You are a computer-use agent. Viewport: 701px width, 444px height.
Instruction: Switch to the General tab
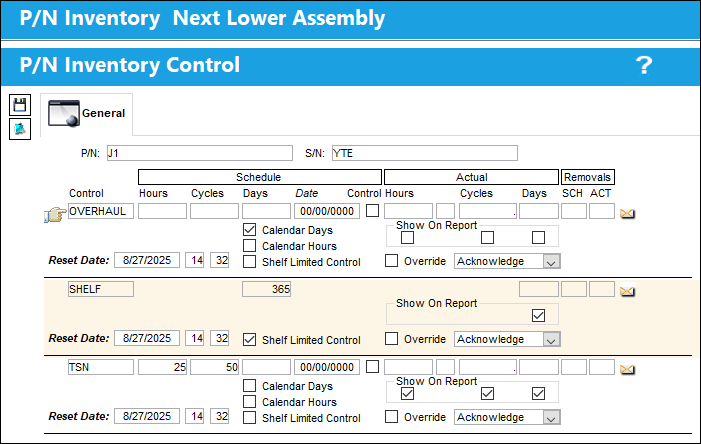87,114
